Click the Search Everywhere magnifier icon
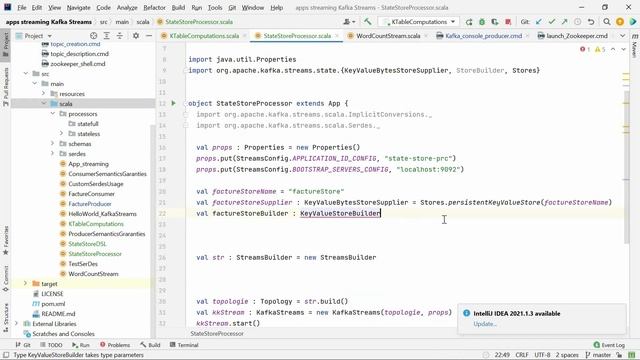Viewport: 640px width, 360px height. coord(607,22)
